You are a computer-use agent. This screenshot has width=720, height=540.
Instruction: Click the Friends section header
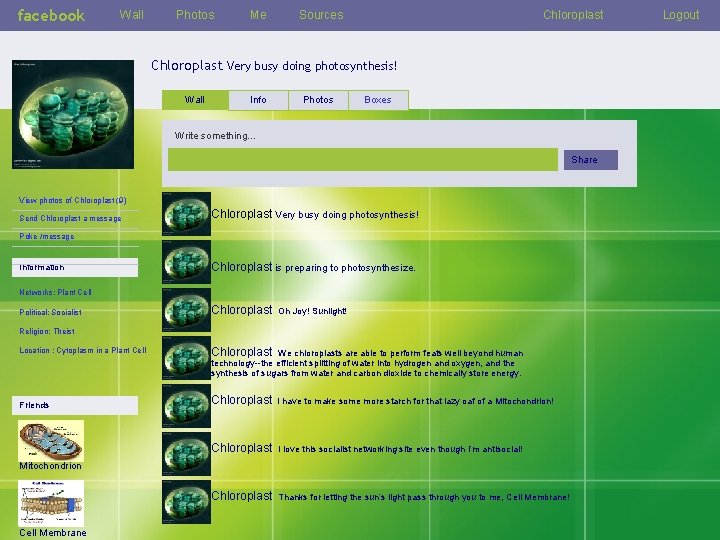point(75,405)
